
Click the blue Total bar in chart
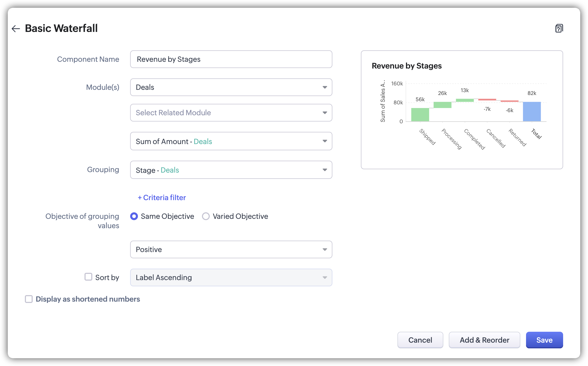pyautogui.click(x=531, y=112)
